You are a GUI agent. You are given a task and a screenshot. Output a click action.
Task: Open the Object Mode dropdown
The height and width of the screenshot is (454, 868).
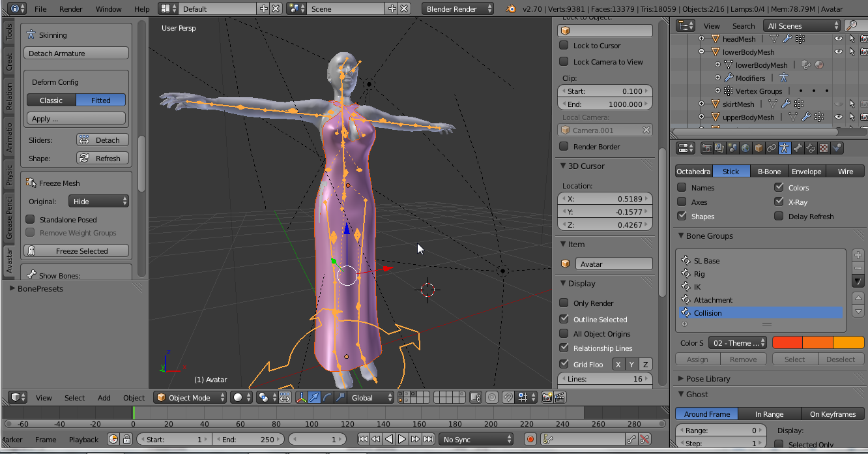click(x=190, y=397)
